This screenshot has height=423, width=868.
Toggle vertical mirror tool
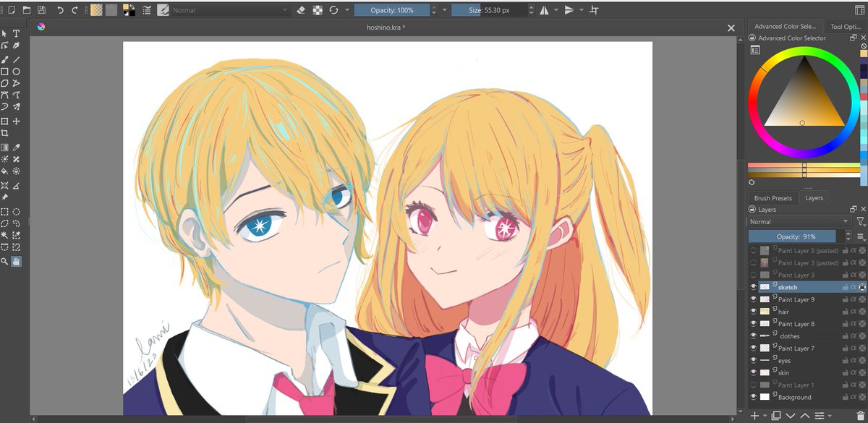click(569, 10)
